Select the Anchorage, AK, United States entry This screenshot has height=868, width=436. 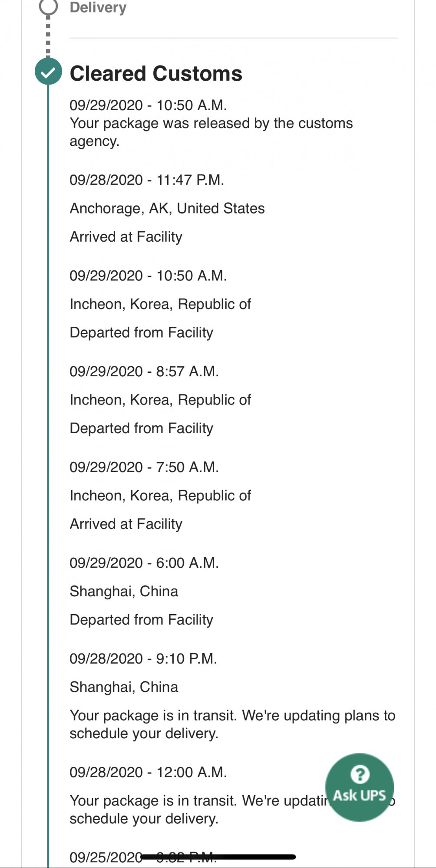(167, 208)
